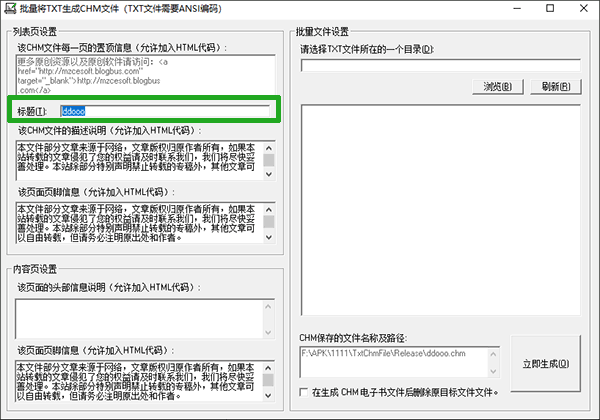Click the top info HTML text box
This screenshot has width=600, height=420.
click(x=145, y=75)
